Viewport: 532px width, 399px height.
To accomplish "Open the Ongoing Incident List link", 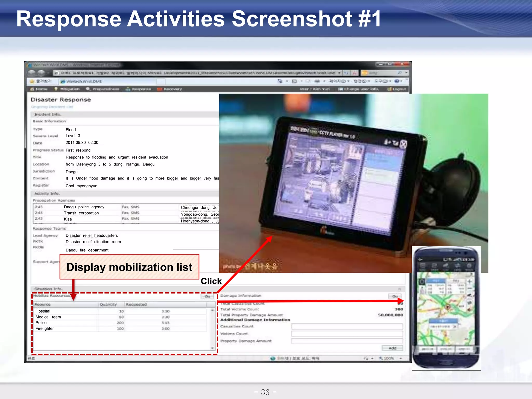I will pyautogui.click(x=52, y=107).
